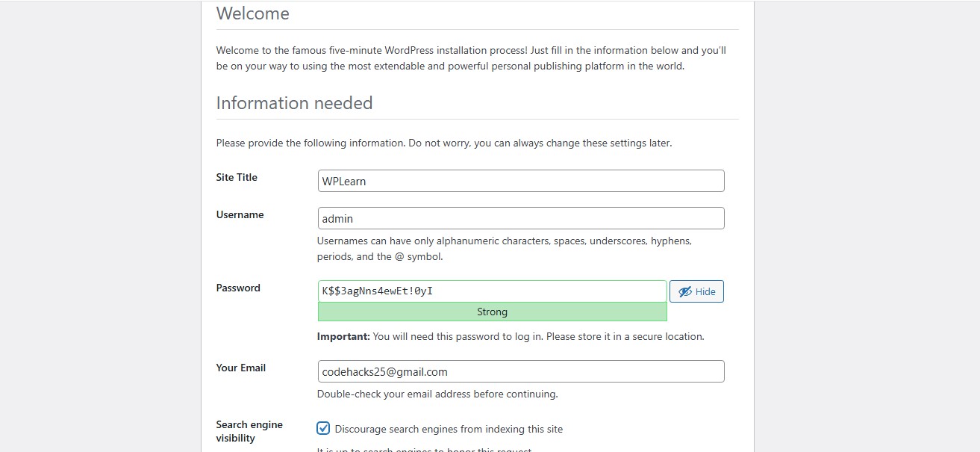Click the eye-slash icon to hide password
980x452 pixels.
coord(684,292)
